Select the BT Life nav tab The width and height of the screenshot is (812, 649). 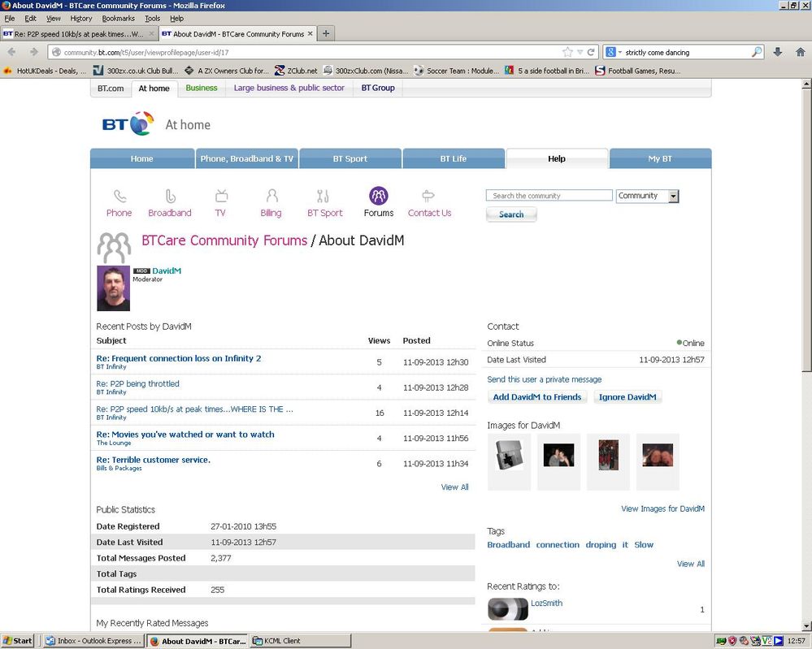tap(454, 158)
